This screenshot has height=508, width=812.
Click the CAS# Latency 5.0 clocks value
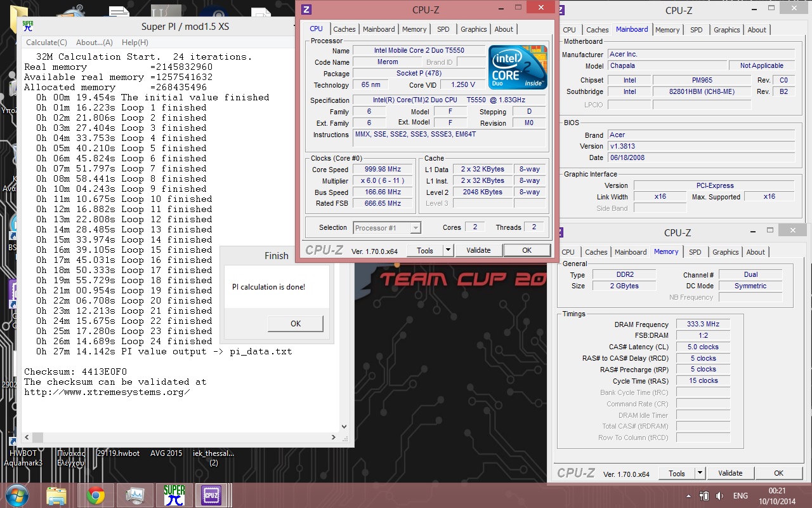click(703, 347)
